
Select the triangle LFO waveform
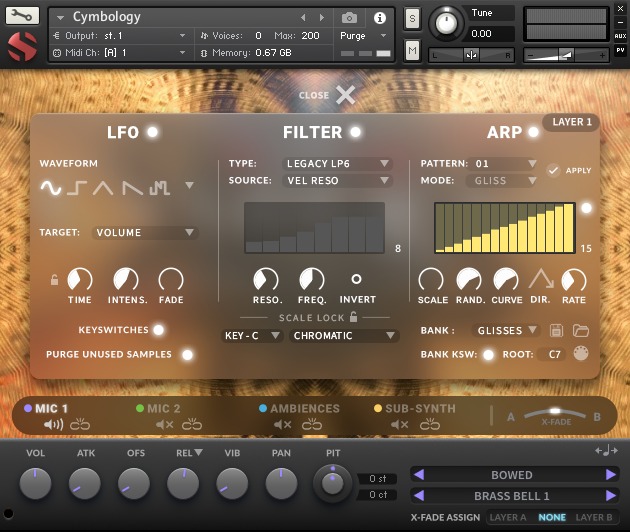pos(103,188)
